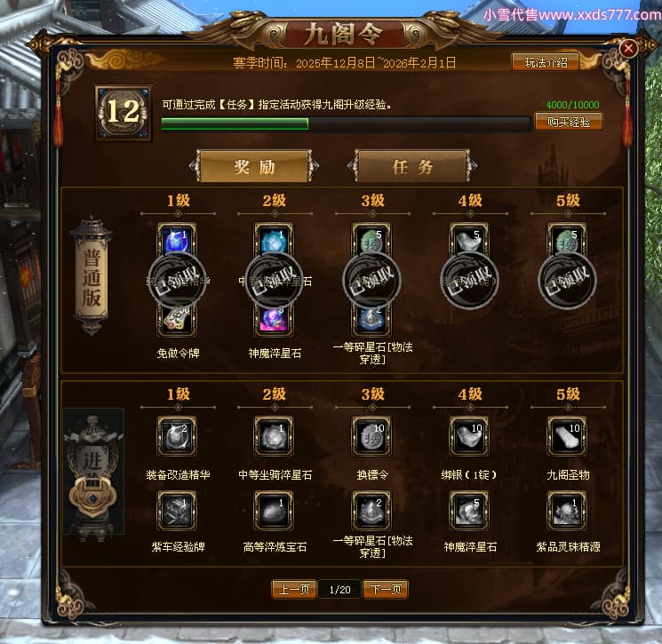Click the 免做令牌 icon in normal row
The width and height of the screenshot is (662, 644).
pyautogui.click(x=177, y=321)
